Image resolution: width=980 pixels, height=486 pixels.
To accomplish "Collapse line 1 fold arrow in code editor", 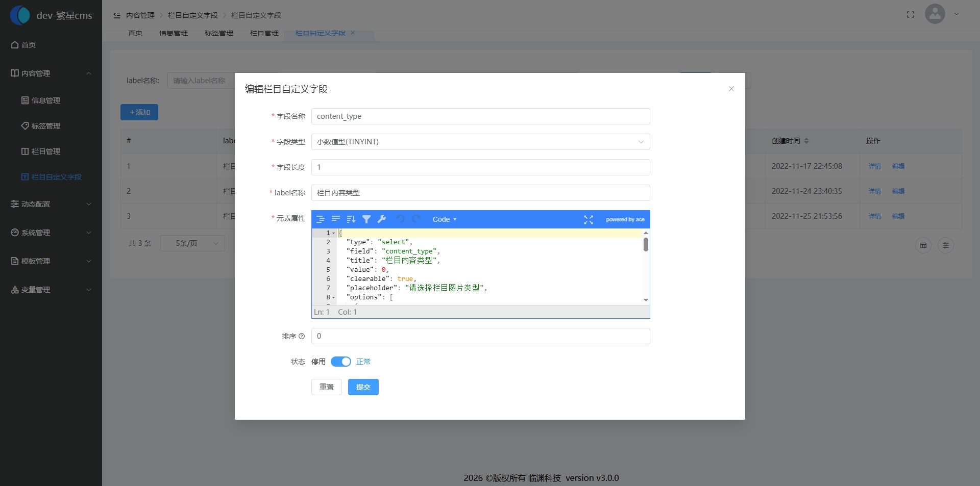I will [334, 233].
